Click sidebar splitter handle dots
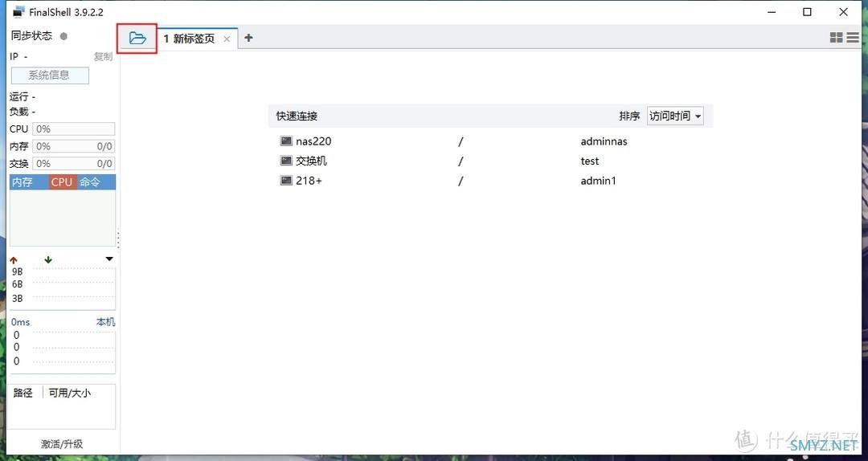Screen dimensions: 868x461 [x=118, y=239]
